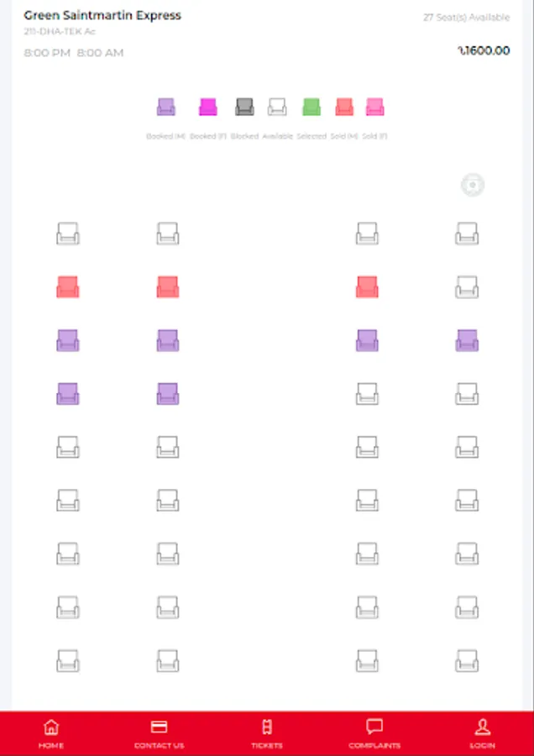Click the 1600.00 fare price
The height and width of the screenshot is (756, 534).
[484, 50]
